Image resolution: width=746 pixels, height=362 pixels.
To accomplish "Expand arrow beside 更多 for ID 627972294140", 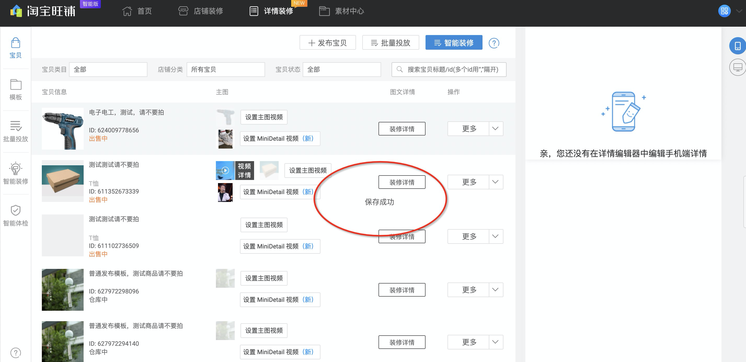I will pyautogui.click(x=496, y=342).
